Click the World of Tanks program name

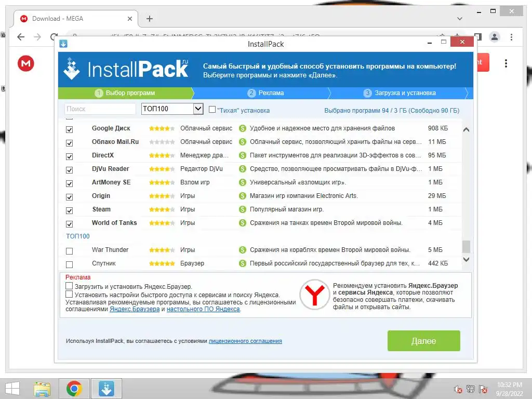click(x=114, y=223)
